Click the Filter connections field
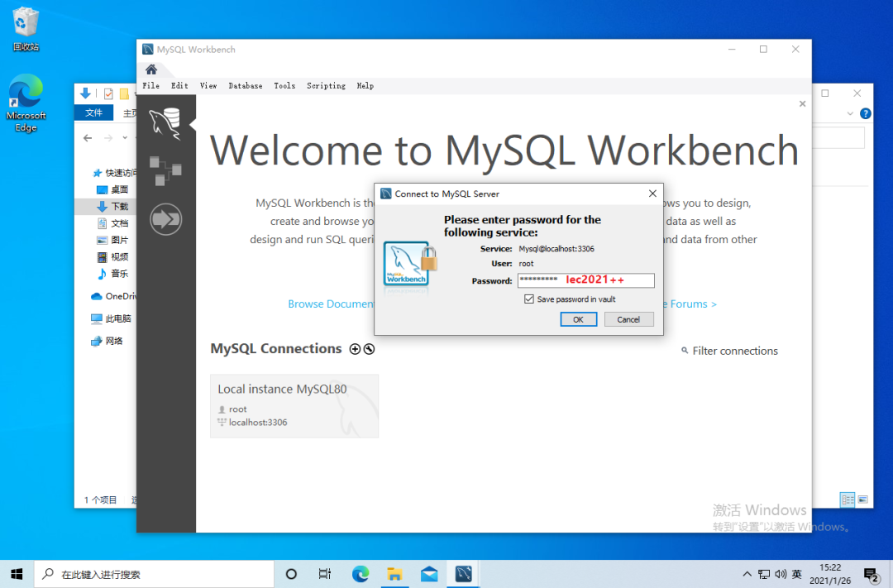The height and width of the screenshot is (588, 893). pyautogui.click(x=735, y=351)
